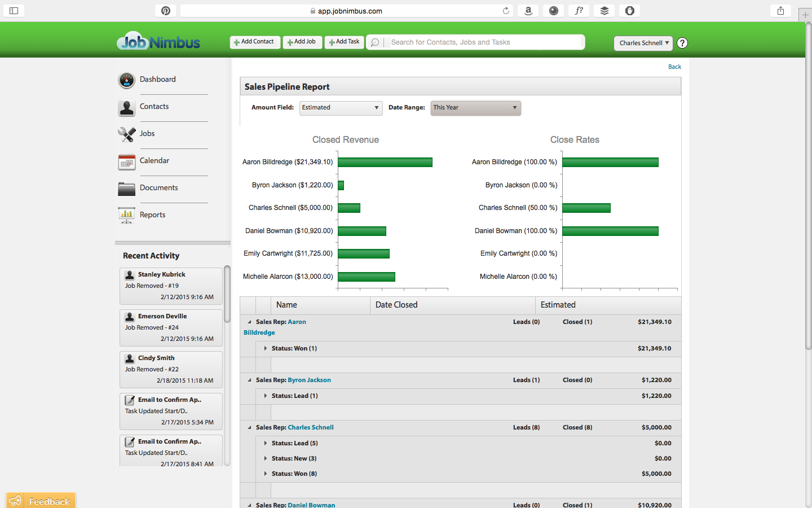
Task: Open the Documents folder icon
Action: point(127,189)
